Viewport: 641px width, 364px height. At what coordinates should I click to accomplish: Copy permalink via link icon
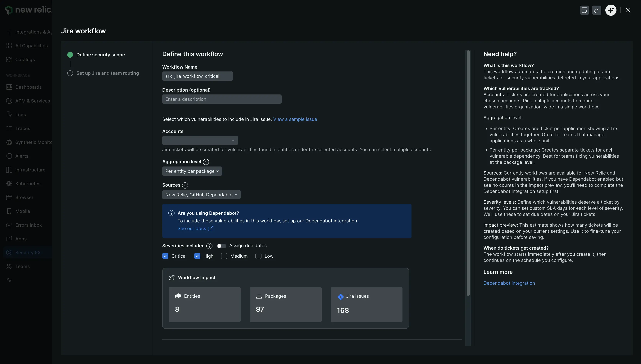click(597, 10)
